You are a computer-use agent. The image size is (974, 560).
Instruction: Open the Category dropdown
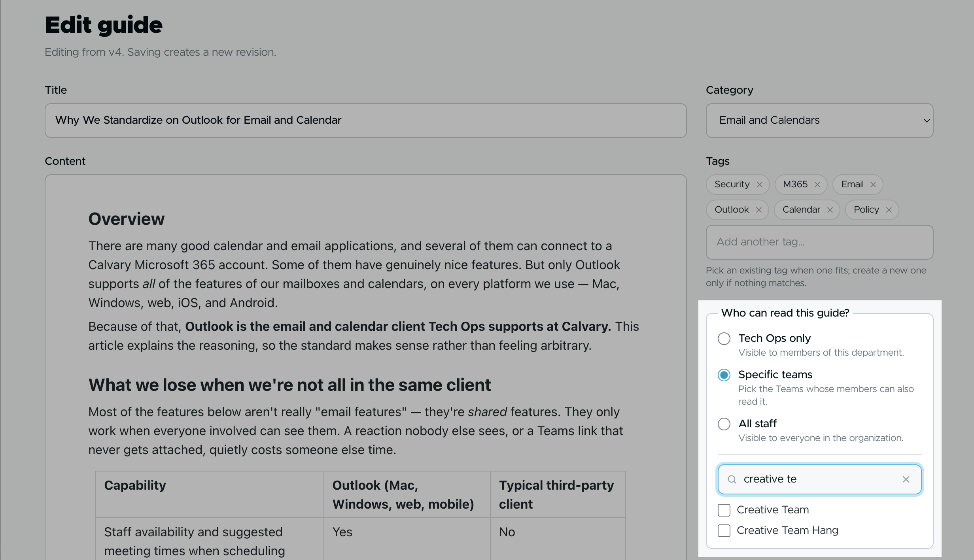819,121
